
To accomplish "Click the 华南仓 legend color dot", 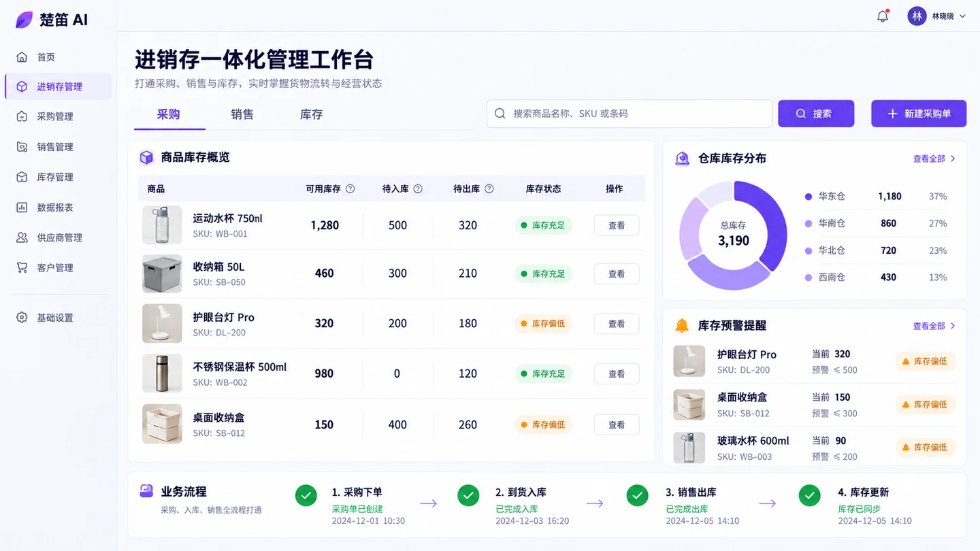I will (x=808, y=223).
